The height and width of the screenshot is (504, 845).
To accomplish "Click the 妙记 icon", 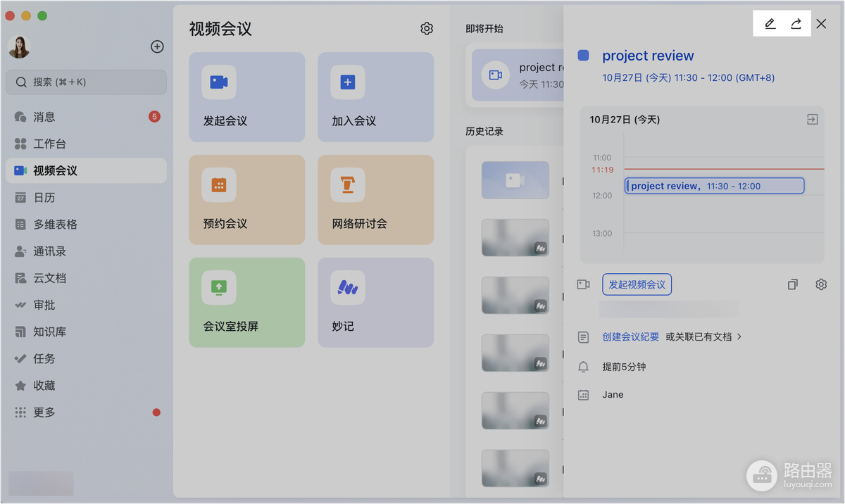I will pyautogui.click(x=348, y=287).
